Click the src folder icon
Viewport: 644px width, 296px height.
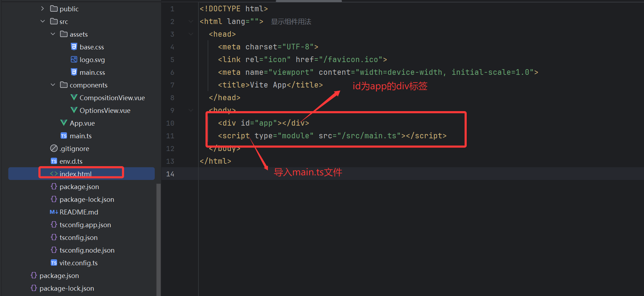coord(54,21)
